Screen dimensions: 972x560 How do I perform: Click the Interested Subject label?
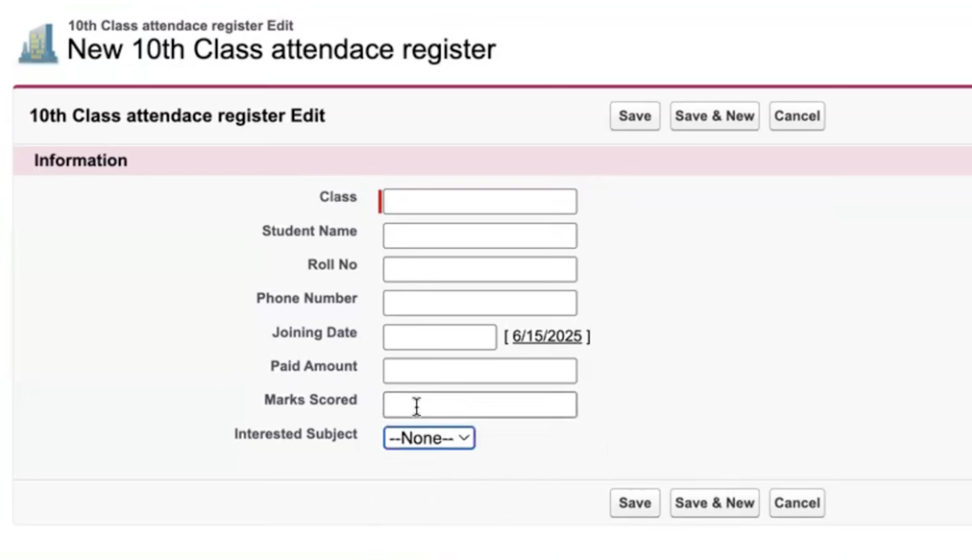pos(296,434)
